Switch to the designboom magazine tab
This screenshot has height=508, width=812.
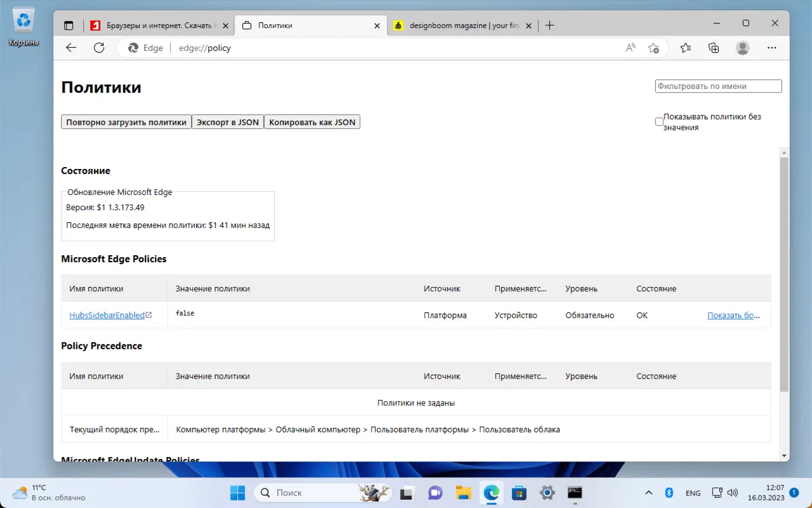click(462, 26)
